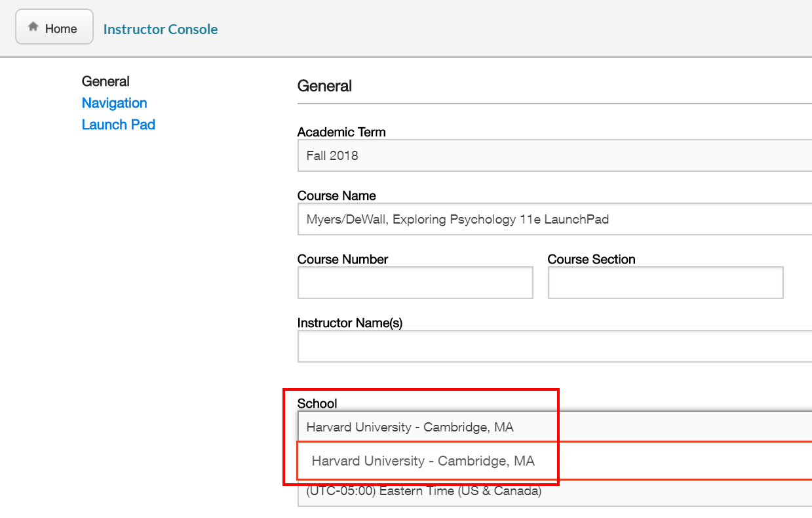Image resolution: width=812 pixels, height=518 pixels.
Task: Click the Home icon in the breadcrumb
Action: click(32, 26)
